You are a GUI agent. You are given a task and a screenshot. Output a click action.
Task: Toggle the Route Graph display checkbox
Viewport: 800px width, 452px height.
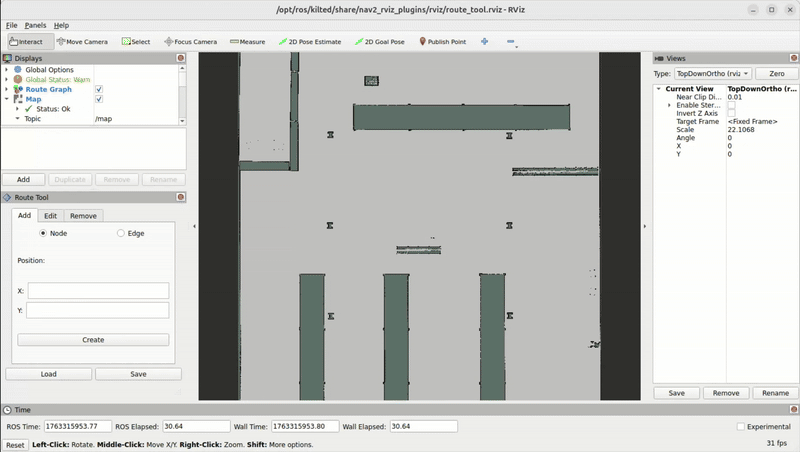point(99,89)
